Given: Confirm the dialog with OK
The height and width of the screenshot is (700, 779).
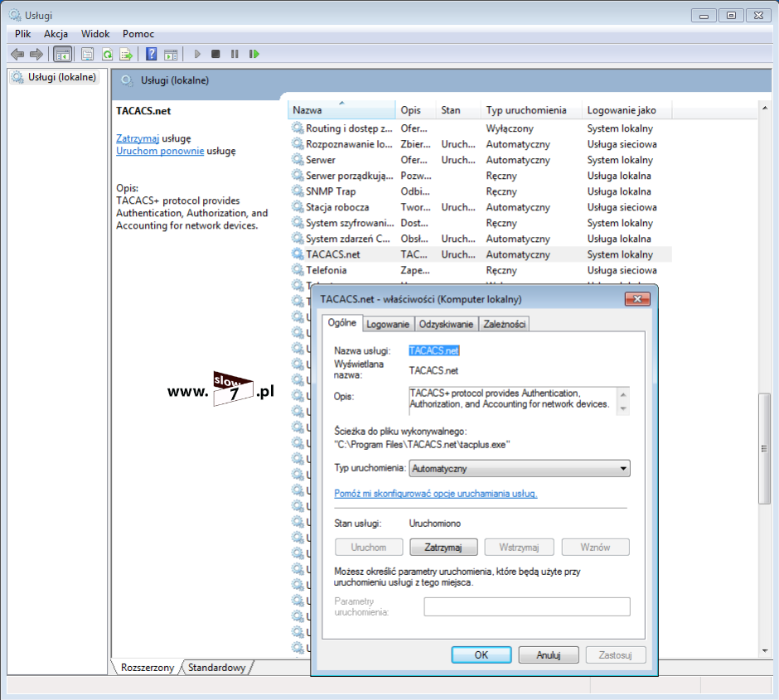Looking at the screenshot, I should [x=481, y=654].
